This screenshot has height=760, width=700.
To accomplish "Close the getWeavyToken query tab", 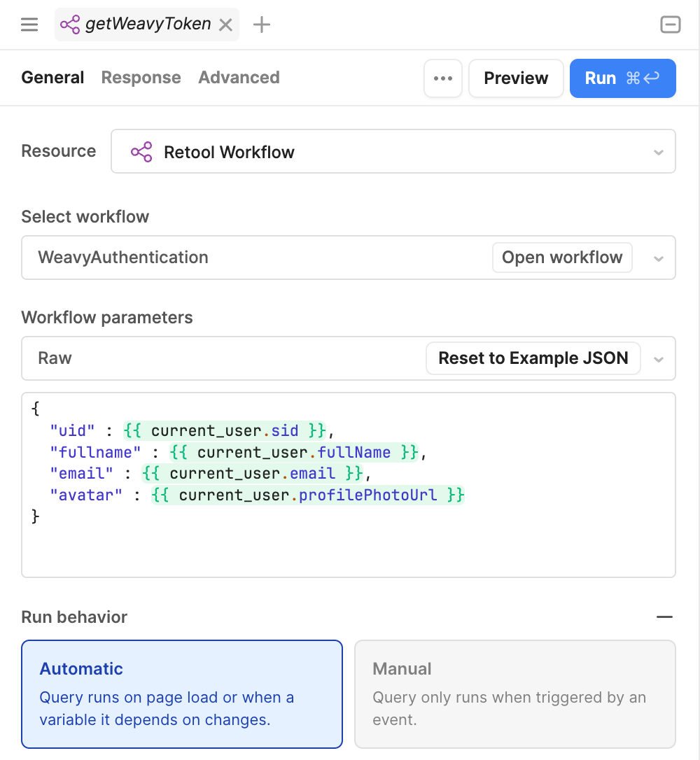I will point(225,24).
